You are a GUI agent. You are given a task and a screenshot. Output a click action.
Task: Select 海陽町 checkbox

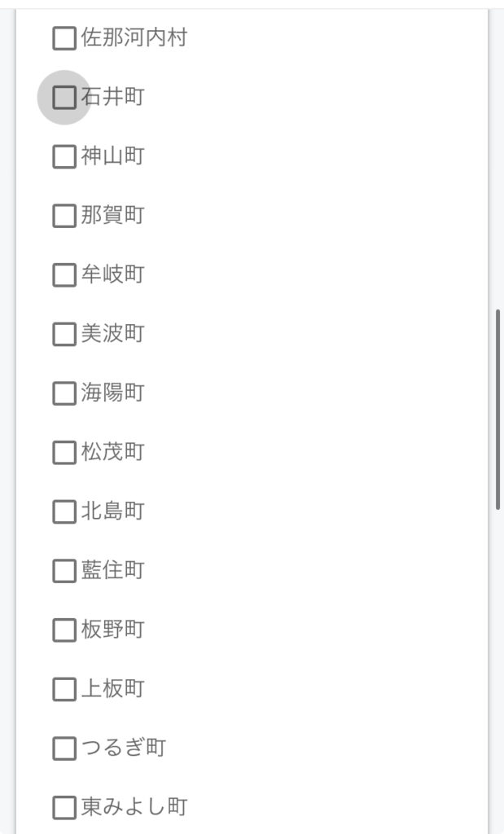pyautogui.click(x=64, y=393)
